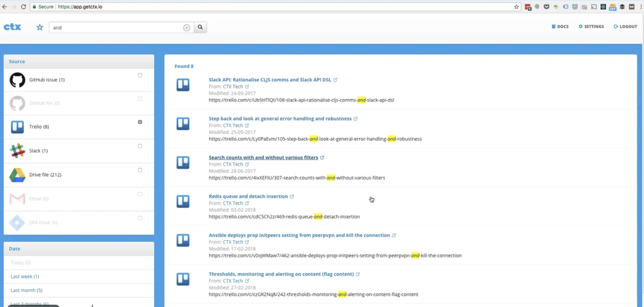Image resolution: width=644 pixels, height=307 pixels.
Task: Click the 469-redis-queue trello URL text
Action: (284, 217)
